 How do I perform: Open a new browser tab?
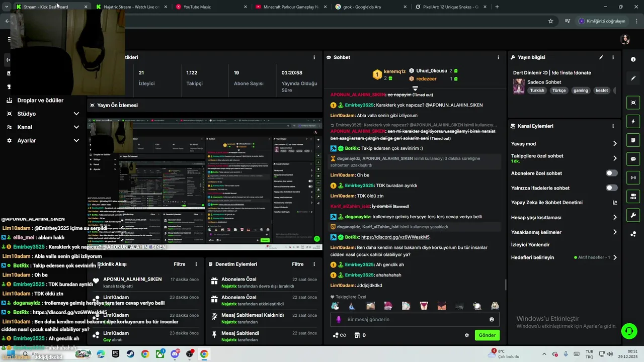tap(497, 7)
